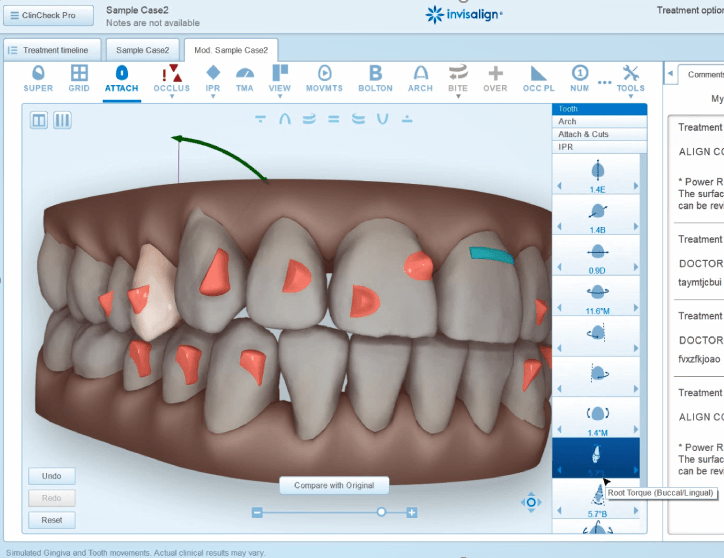Click the zoom slider handle
This screenshot has width=724, height=558.
pyautogui.click(x=381, y=512)
